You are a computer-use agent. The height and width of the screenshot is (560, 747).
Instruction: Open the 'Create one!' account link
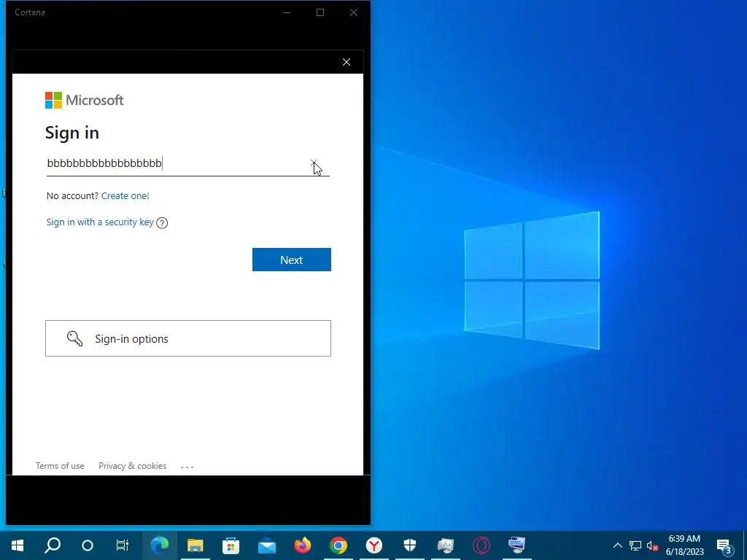[125, 195]
